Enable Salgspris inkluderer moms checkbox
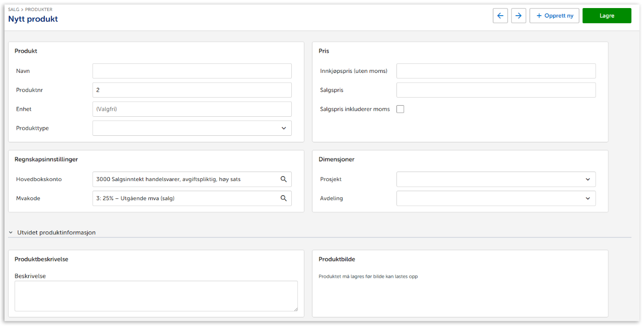Viewport: 644px width, 328px height. click(x=400, y=109)
